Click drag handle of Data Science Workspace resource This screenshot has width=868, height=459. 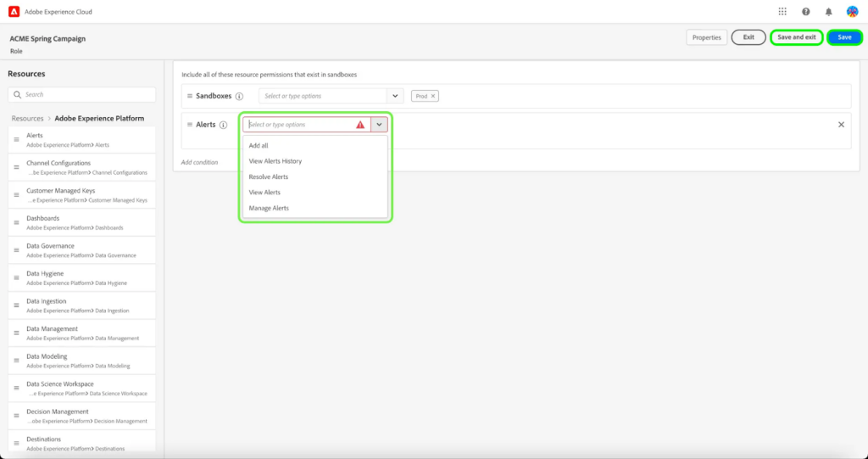17,388
